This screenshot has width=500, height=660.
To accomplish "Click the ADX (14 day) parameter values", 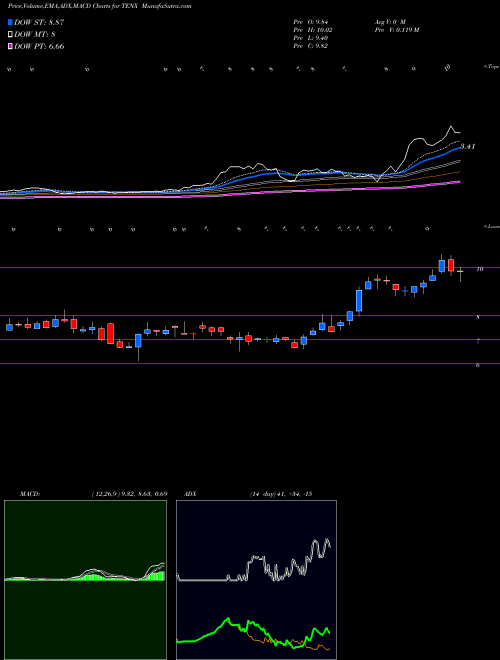I will pos(280,494).
